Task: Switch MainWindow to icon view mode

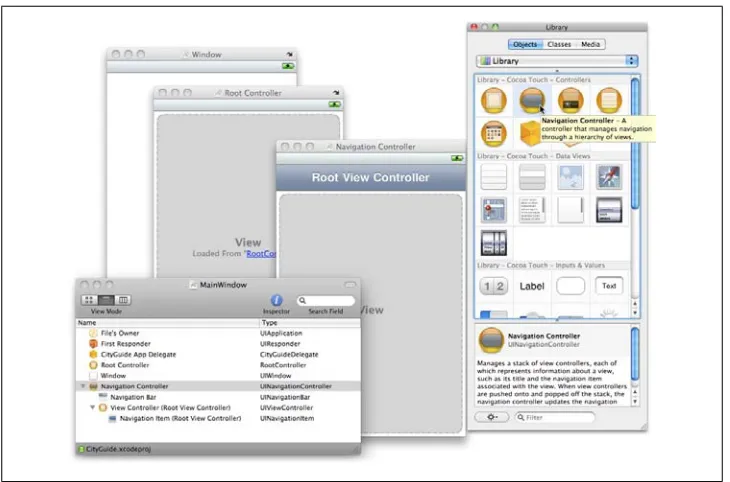Action: click(89, 300)
